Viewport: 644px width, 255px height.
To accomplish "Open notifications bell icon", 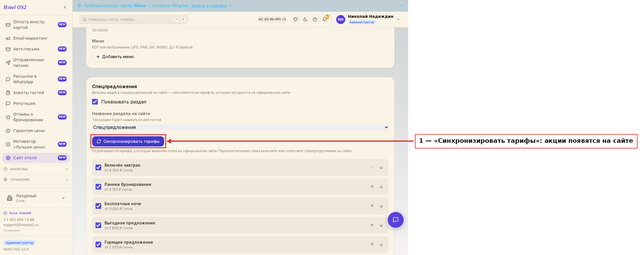I will pos(325,19).
